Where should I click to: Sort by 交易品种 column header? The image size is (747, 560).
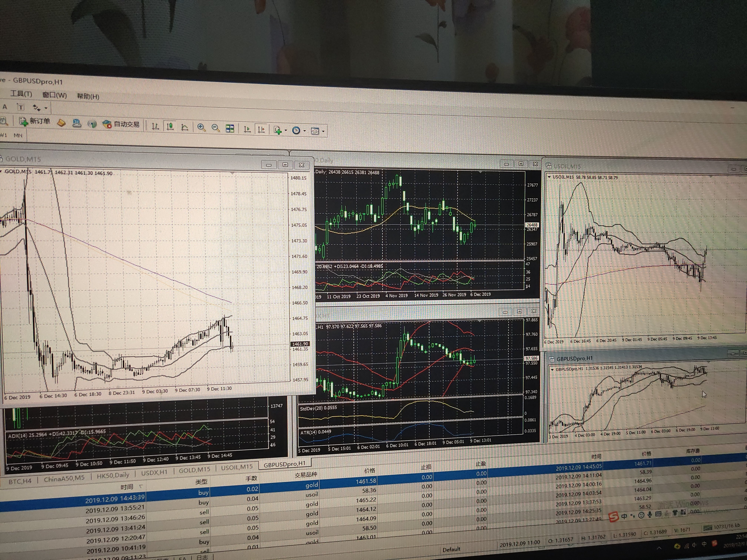[306, 475]
